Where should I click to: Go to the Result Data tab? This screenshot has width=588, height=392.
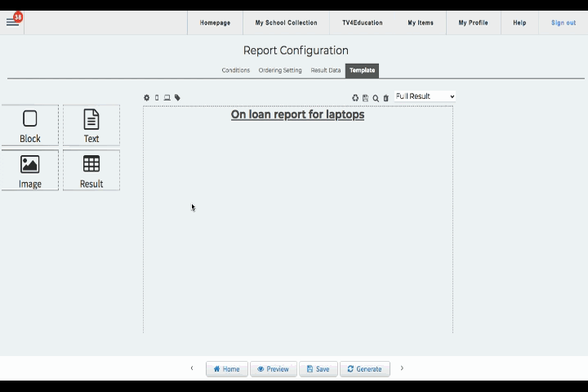pos(326,70)
